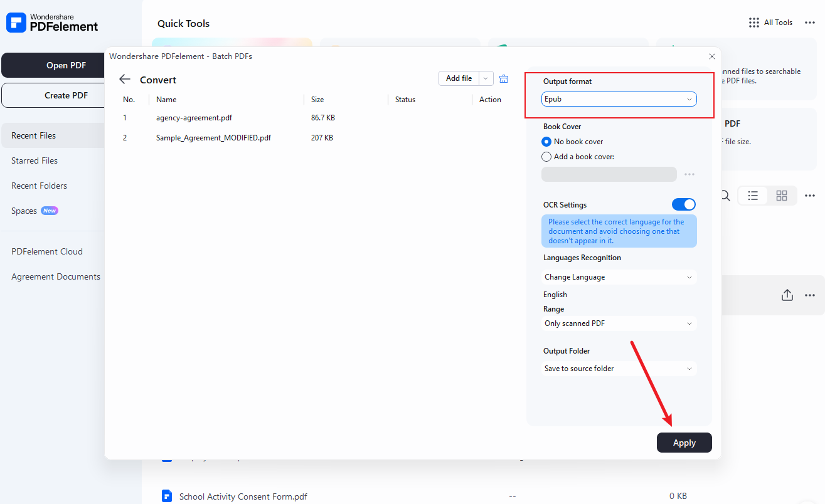Switch to grid thumbnail view

click(782, 196)
